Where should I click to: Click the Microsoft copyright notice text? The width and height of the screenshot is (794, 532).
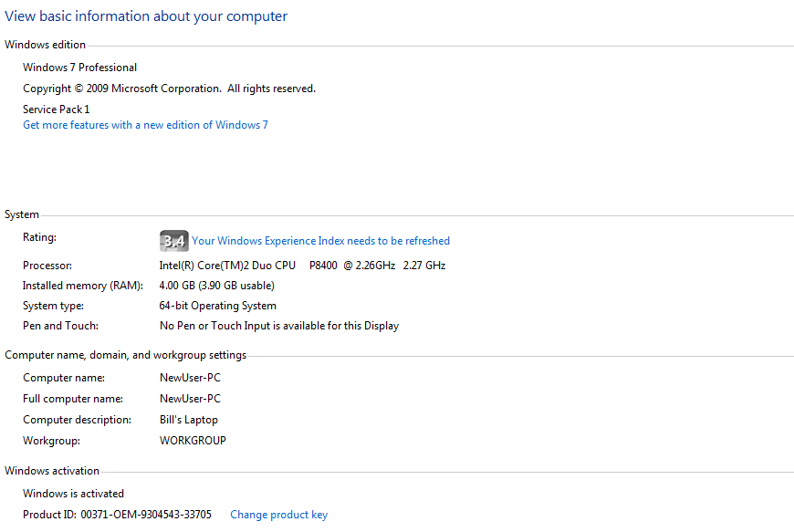[x=169, y=89]
